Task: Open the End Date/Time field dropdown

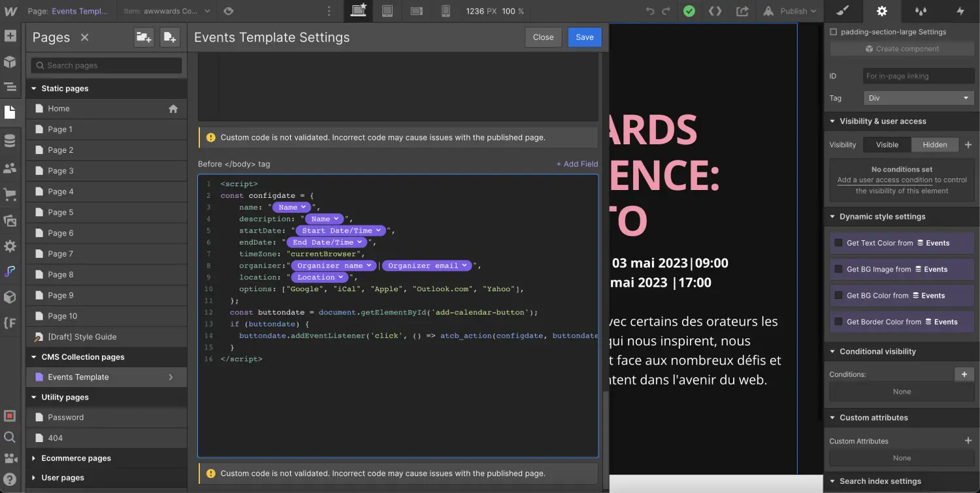Action: click(x=328, y=242)
